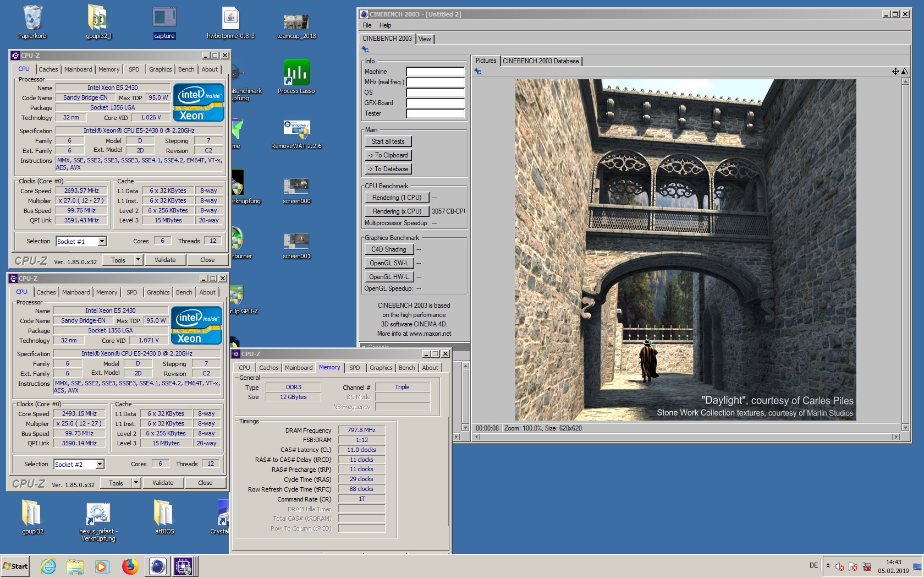Click Validate in second CPU-Z window
Screen dimensions: 924x578
coord(163,483)
